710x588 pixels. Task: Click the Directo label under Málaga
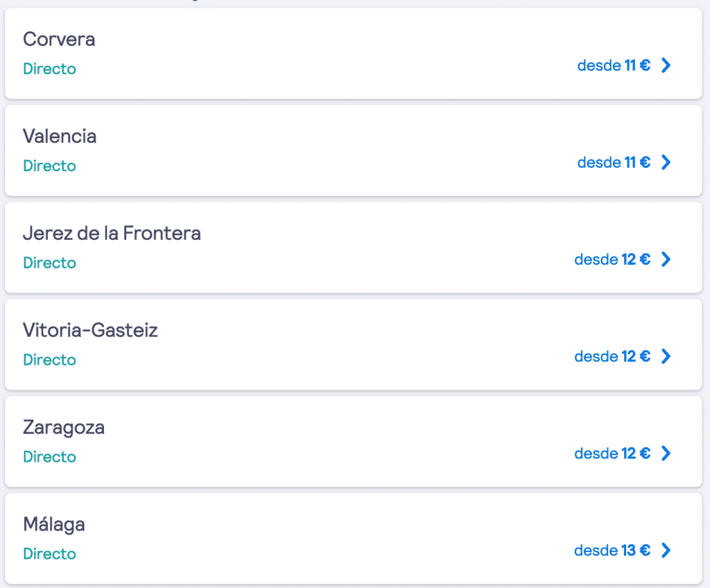tap(49, 554)
